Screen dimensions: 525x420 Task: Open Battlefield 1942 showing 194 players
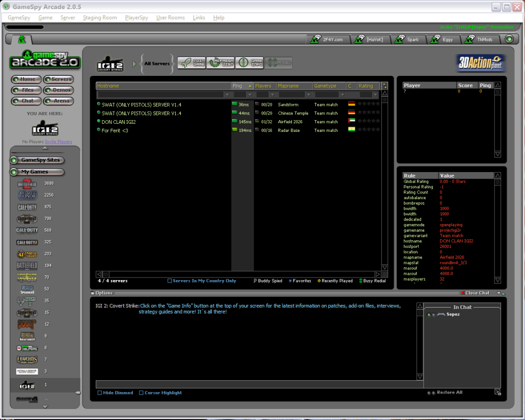coord(27,266)
